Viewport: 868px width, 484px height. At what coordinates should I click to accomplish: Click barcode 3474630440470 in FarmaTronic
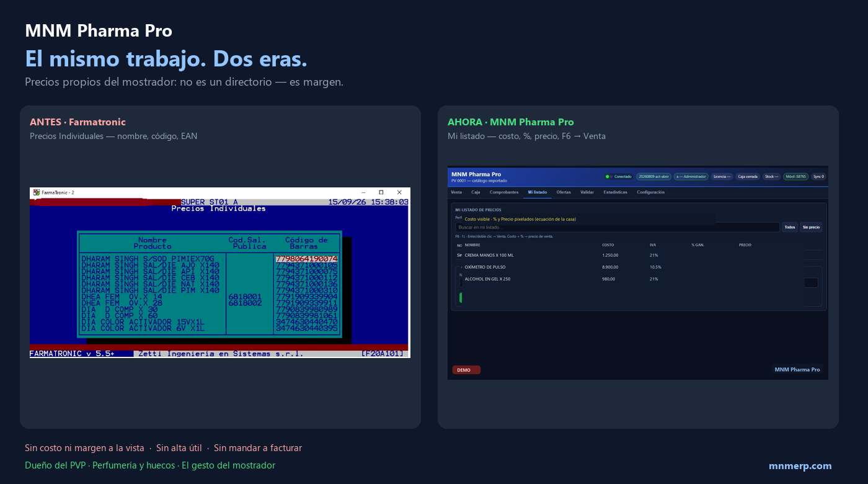[x=306, y=322]
